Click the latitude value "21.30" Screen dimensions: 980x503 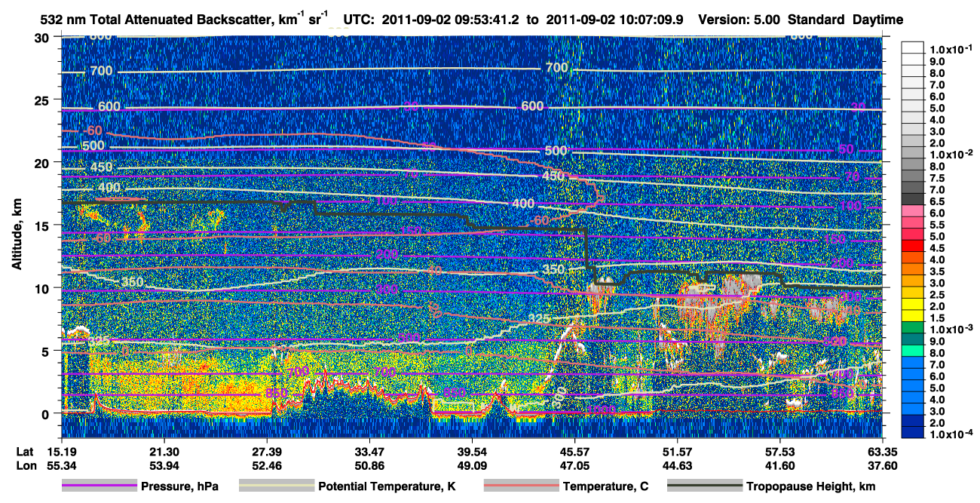pyautogui.click(x=164, y=452)
